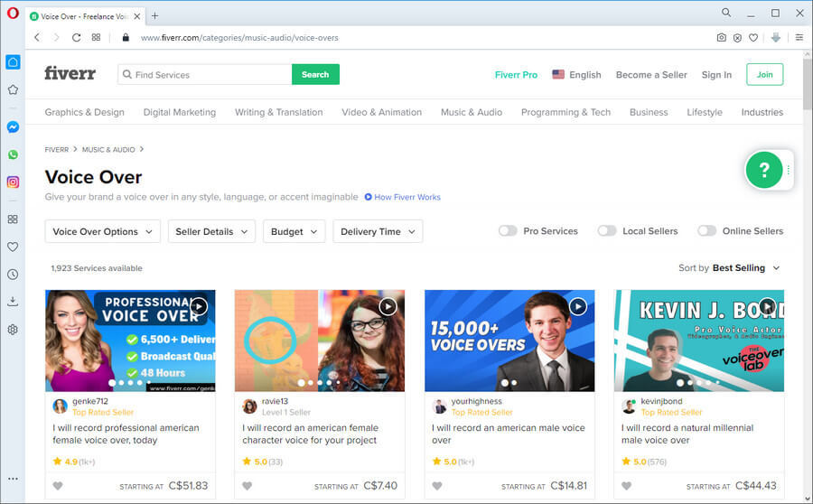Open Digital Marketing category
The image size is (813, 504).
tap(180, 112)
